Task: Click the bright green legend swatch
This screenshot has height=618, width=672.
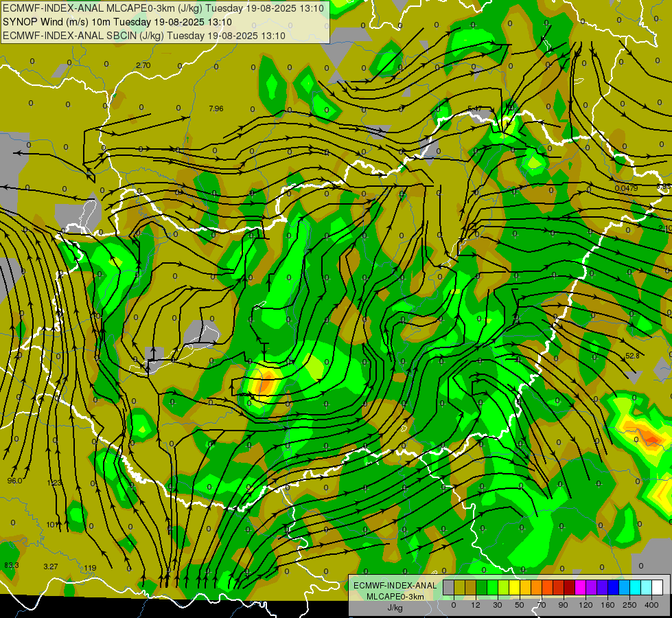Action: coord(493,588)
